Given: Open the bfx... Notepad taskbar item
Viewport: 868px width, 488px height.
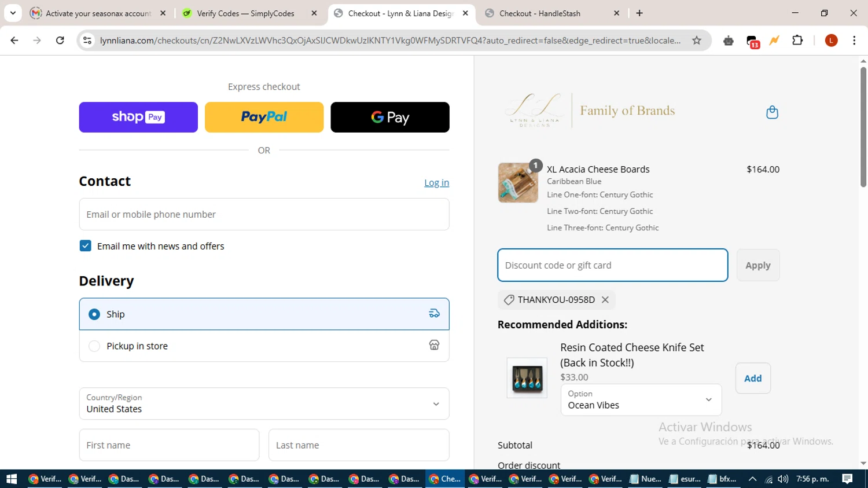Looking at the screenshot, I should click(723, 479).
